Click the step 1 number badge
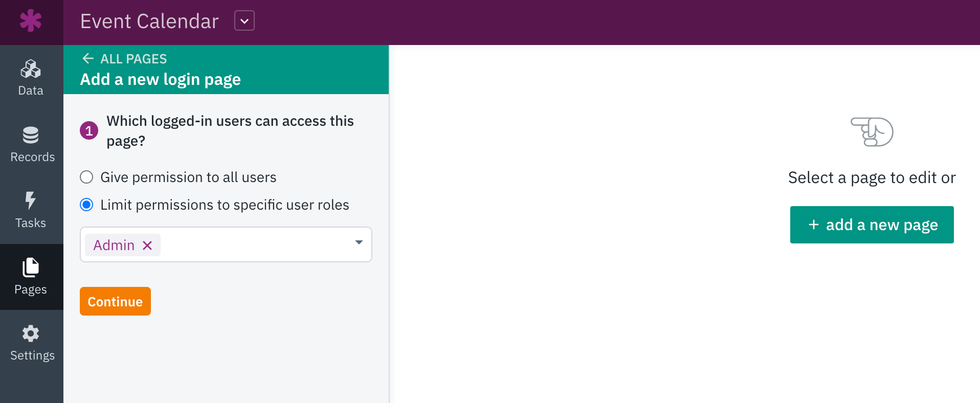 click(89, 131)
